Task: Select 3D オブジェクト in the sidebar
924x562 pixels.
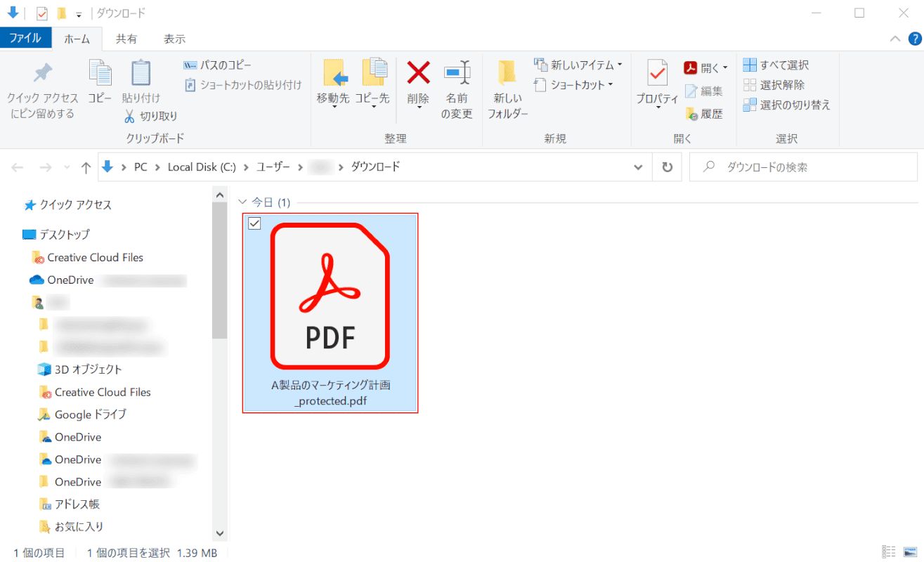Action: 79,370
